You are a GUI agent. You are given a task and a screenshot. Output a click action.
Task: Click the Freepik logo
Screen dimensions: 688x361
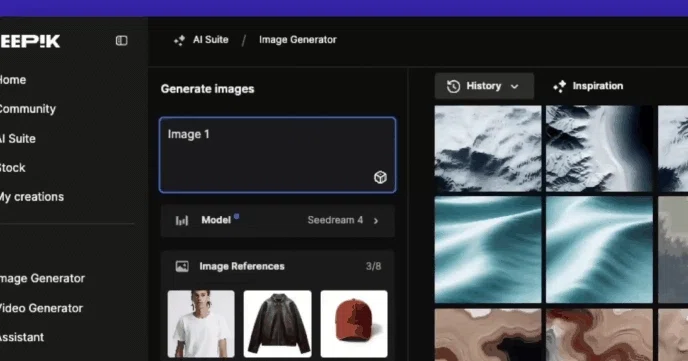30,41
